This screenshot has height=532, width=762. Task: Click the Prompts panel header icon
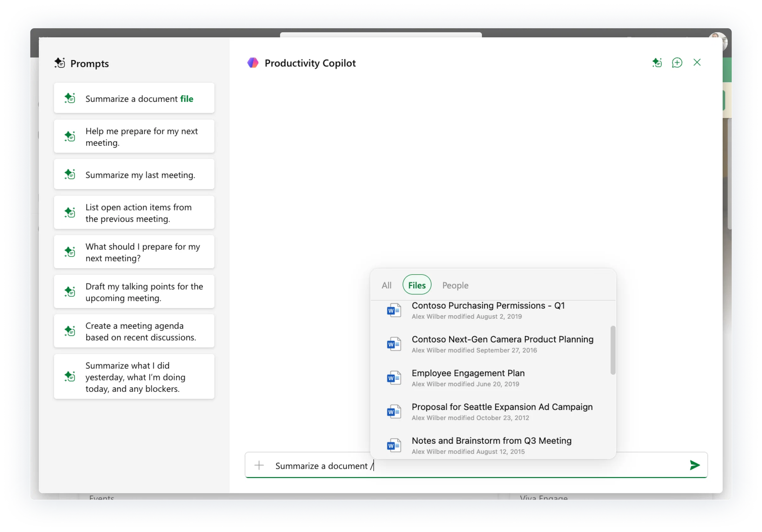[x=60, y=63]
